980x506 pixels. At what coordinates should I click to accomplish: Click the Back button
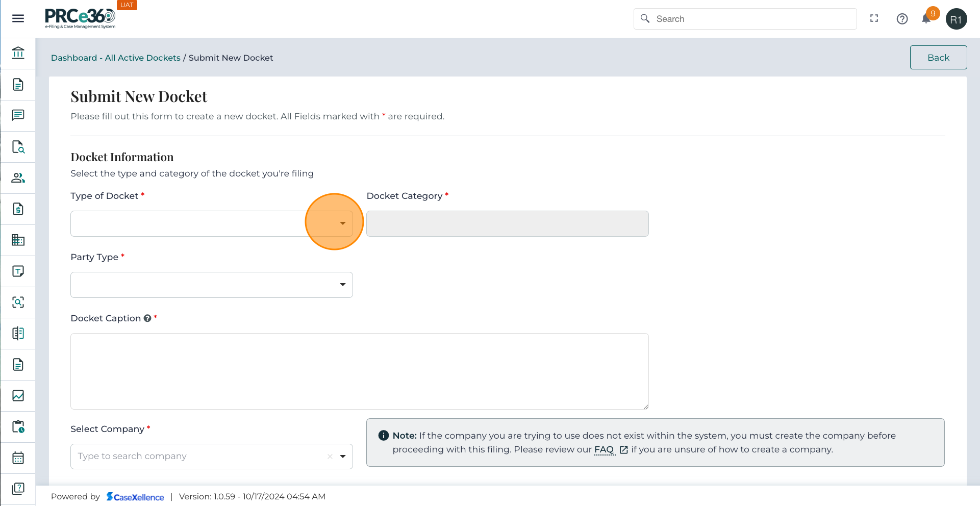(x=938, y=58)
